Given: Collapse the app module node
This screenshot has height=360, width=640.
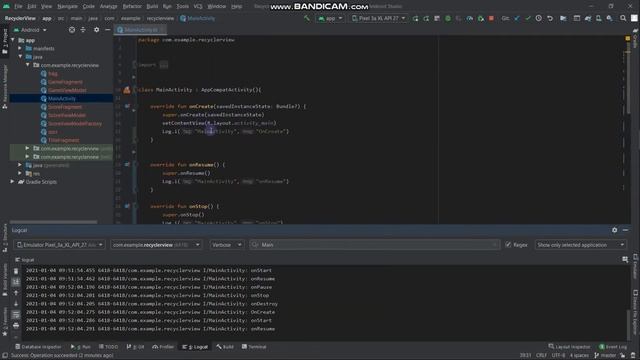Looking at the screenshot, I should click(x=13, y=40).
